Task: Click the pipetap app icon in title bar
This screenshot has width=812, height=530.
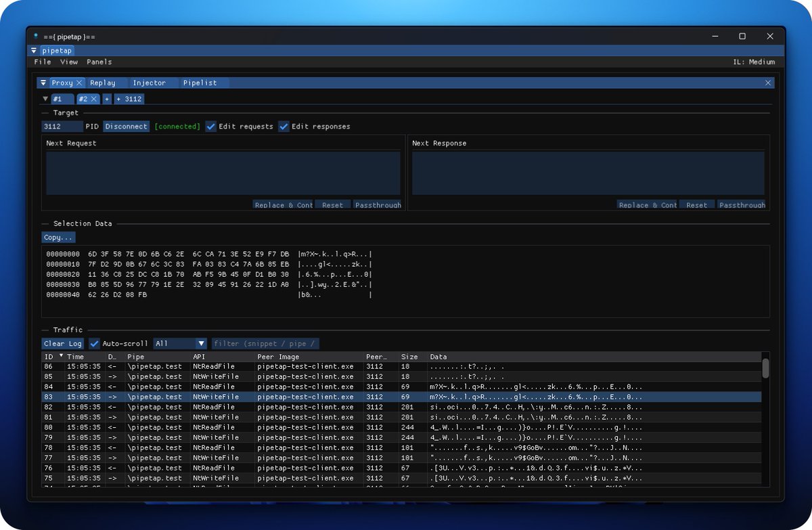Action: 35,35
